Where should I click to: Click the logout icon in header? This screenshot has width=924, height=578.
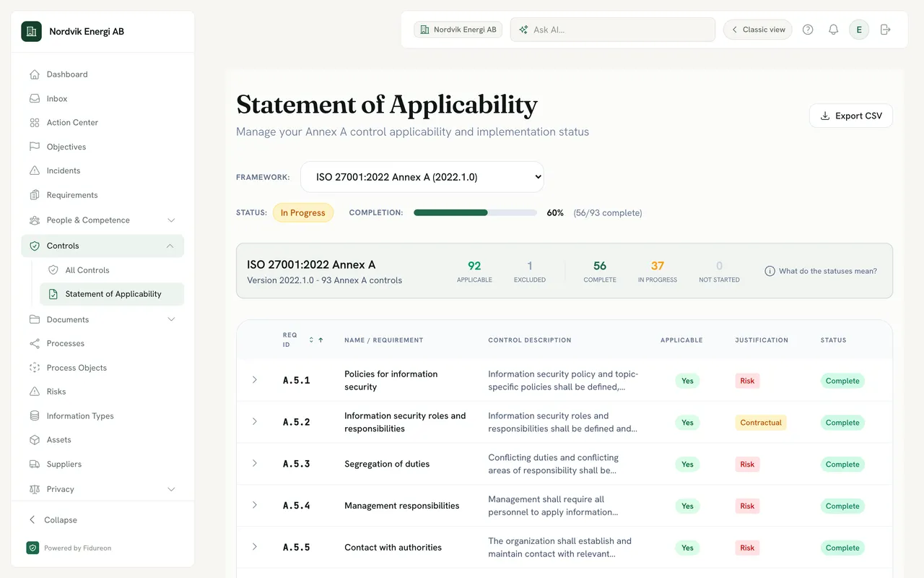pos(886,30)
